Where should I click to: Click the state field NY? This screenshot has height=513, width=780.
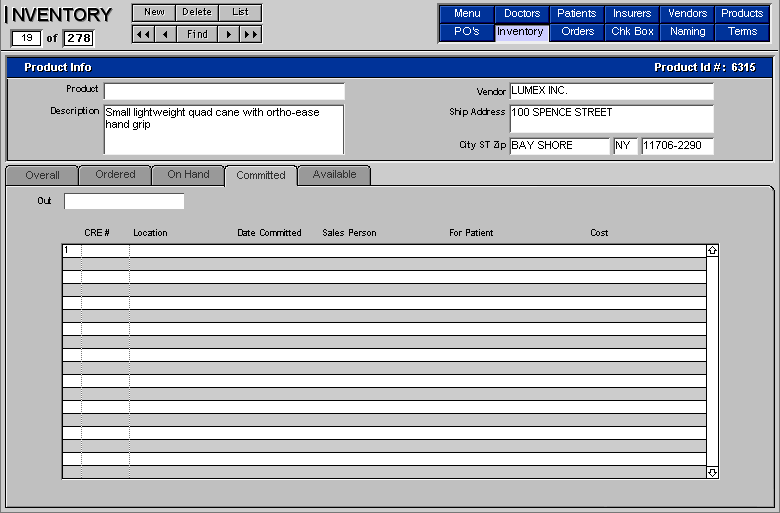625,146
